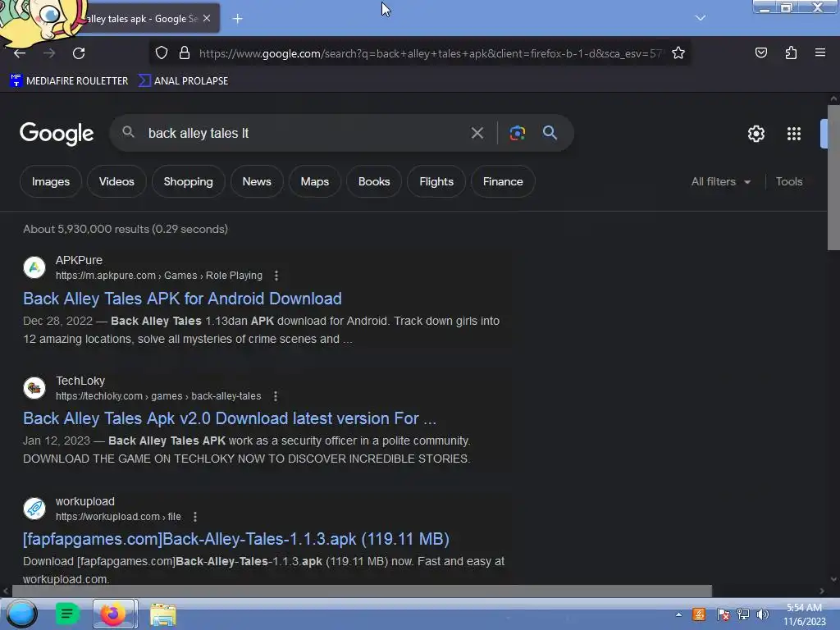
Task: Switch to the Videos filter
Action: click(116, 181)
